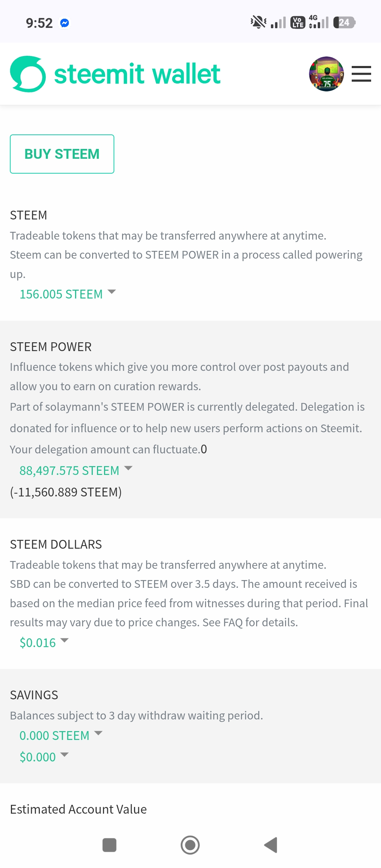This screenshot has width=381, height=868.
Task: Tap the VoLTE status icon
Action: [x=298, y=23]
